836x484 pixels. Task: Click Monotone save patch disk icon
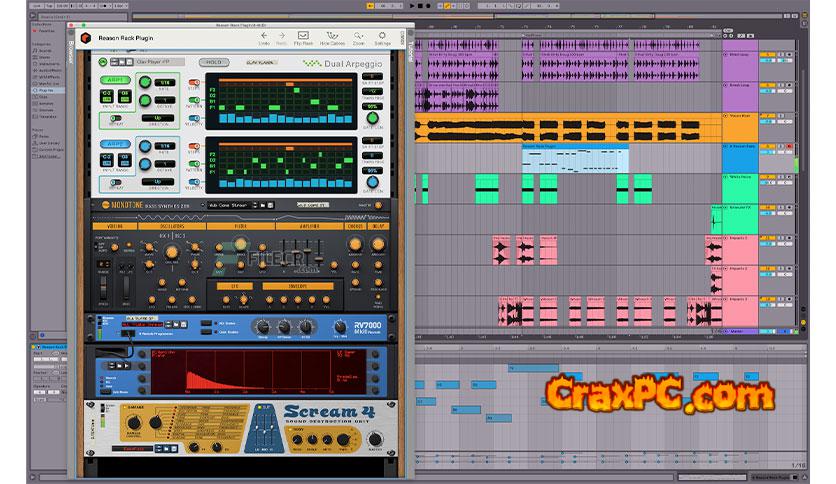click(x=270, y=205)
